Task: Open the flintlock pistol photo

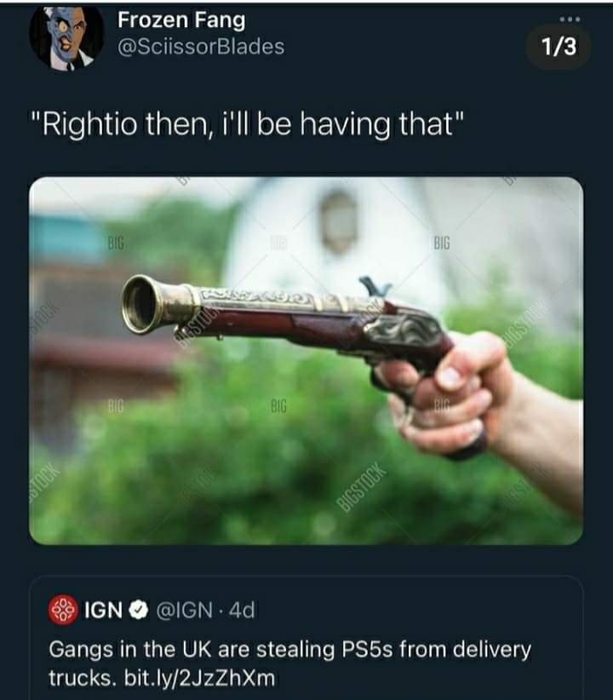Action: (x=306, y=361)
